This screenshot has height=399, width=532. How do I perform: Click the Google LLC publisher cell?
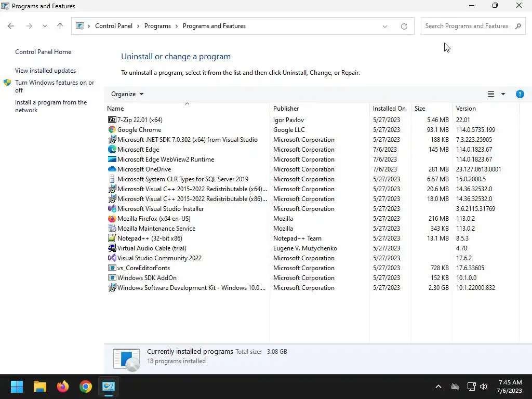pyautogui.click(x=289, y=129)
